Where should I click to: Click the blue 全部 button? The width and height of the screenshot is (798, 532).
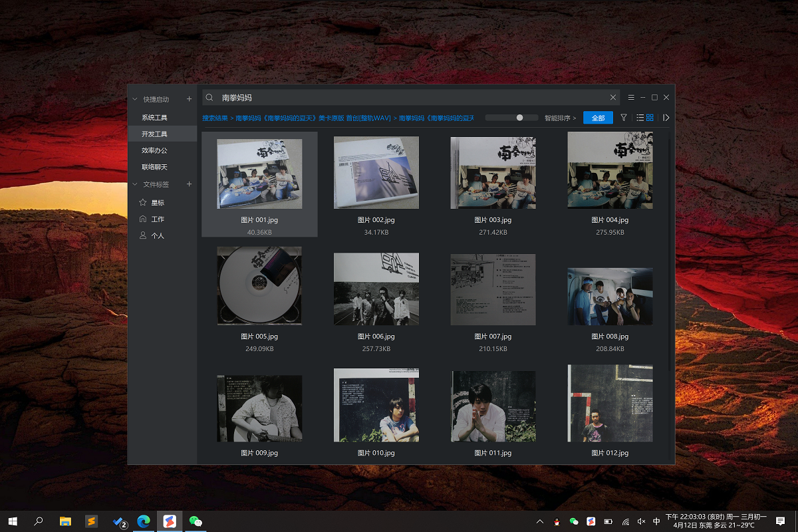(x=597, y=117)
